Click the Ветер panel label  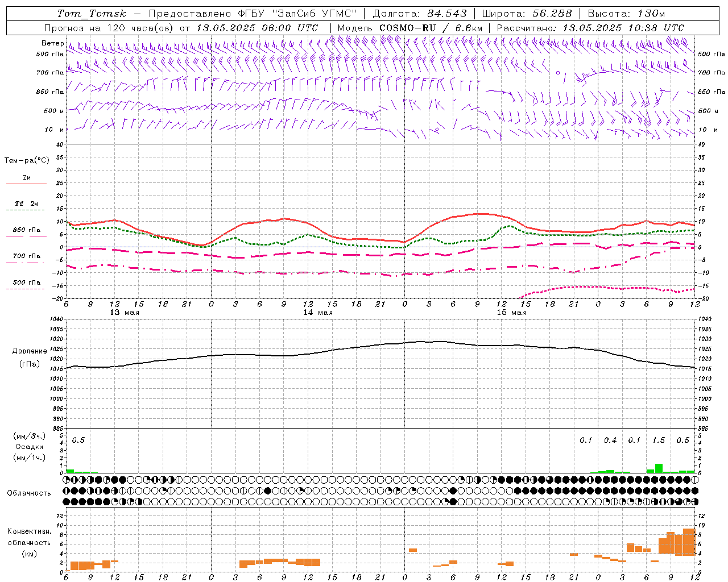tap(52, 43)
